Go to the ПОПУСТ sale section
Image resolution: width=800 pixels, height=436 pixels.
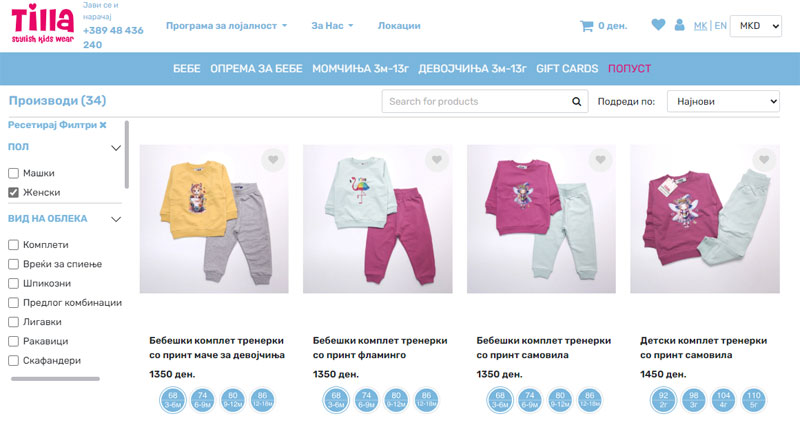(x=629, y=69)
